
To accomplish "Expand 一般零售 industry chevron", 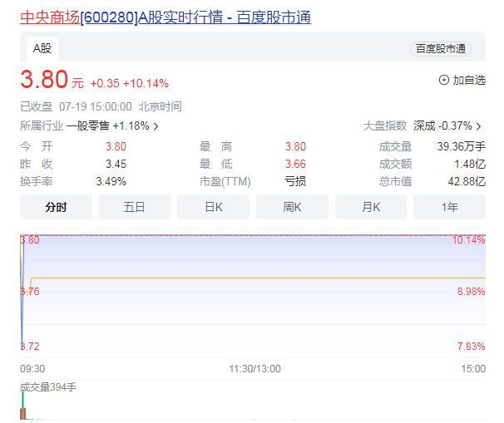I will (x=156, y=126).
